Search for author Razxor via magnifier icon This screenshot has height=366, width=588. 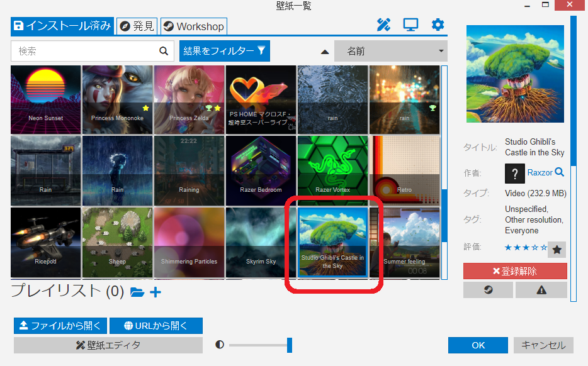tap(560, 172)
